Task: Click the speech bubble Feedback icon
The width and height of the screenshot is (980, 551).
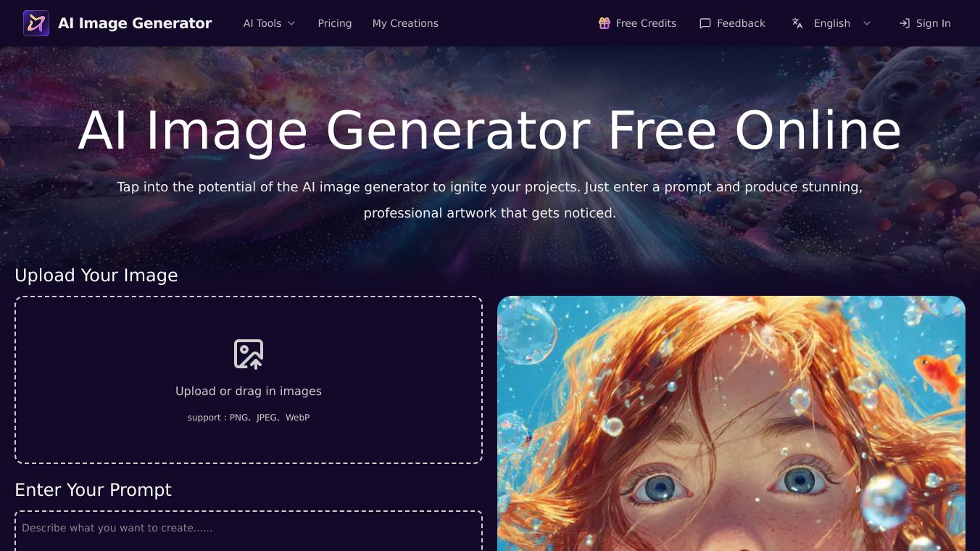Action: (x=705, y=23)
